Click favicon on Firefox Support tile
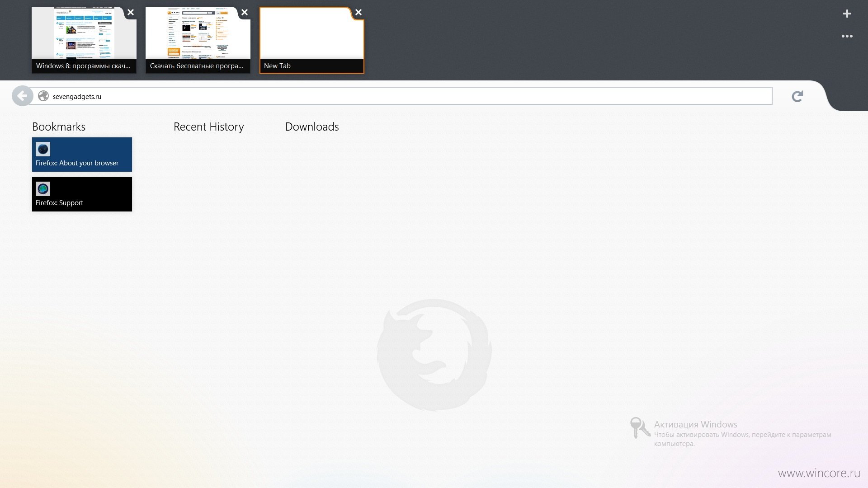The height and width of the screenshot is (488, 868). click(x=43, y=189)
